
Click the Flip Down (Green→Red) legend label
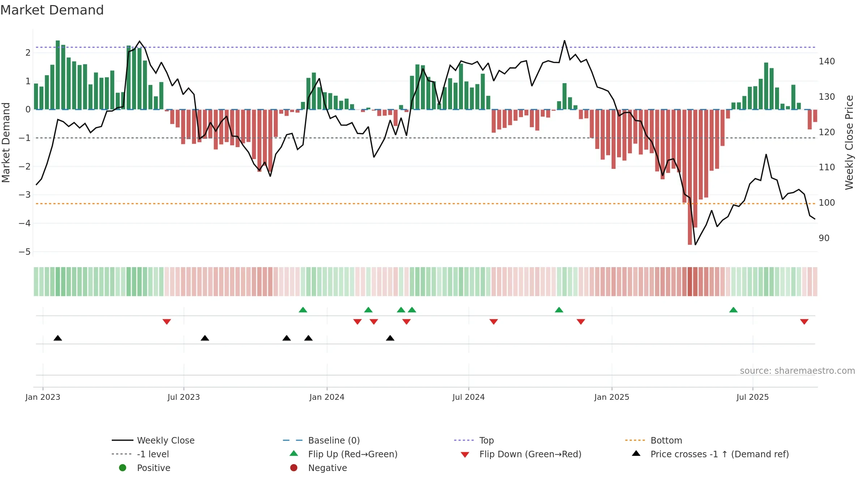coord(530,454)
